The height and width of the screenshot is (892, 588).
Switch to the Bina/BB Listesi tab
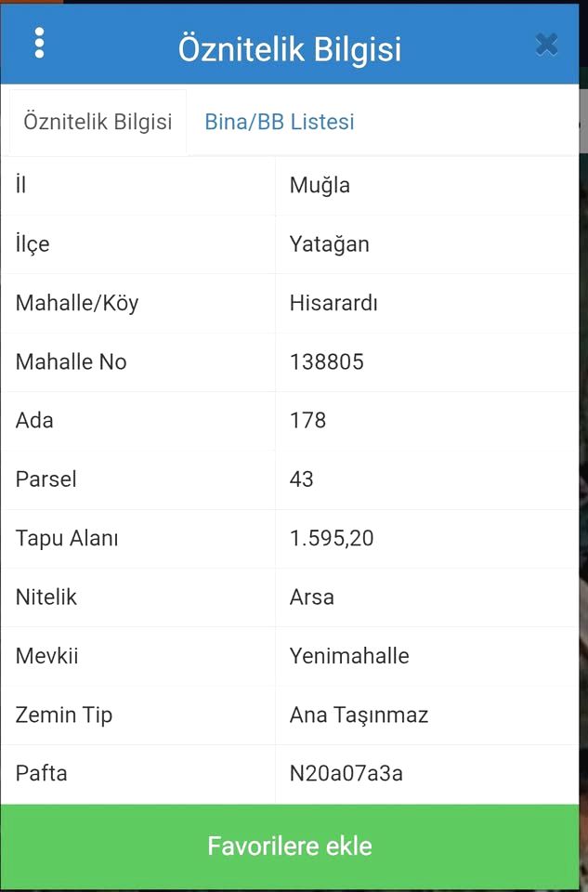click(x=280, y=122)
